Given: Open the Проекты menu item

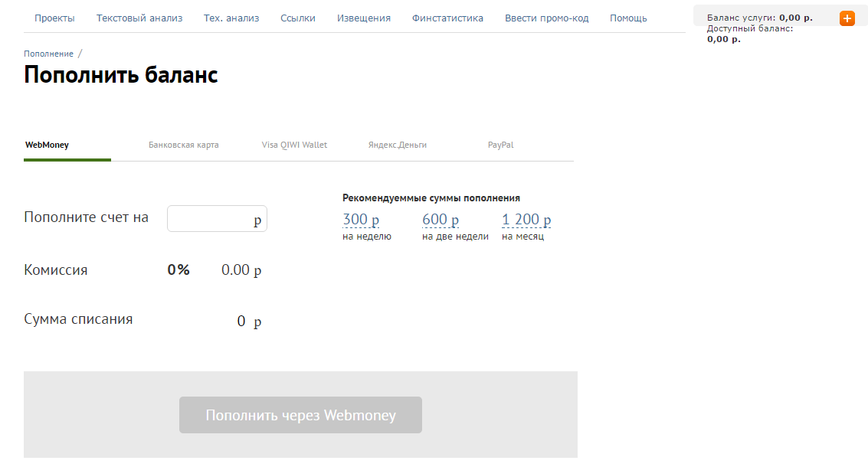Looking at the screenshot, I should 54,18.
